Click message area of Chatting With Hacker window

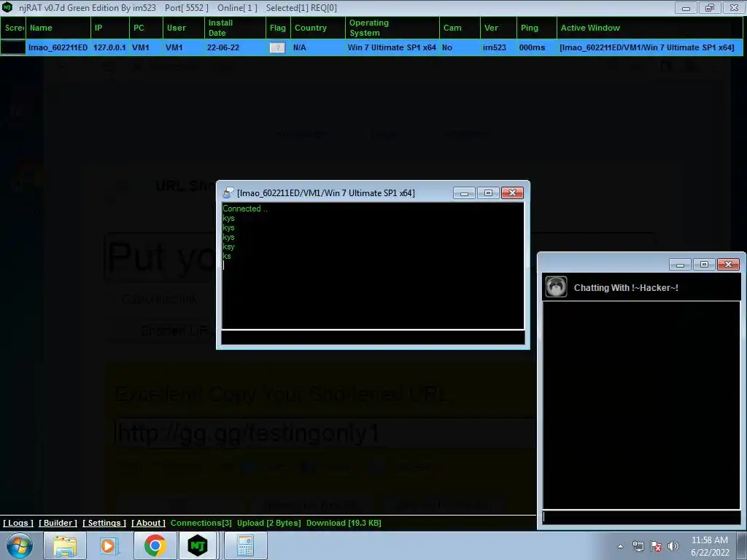click(x=642, y=405)
